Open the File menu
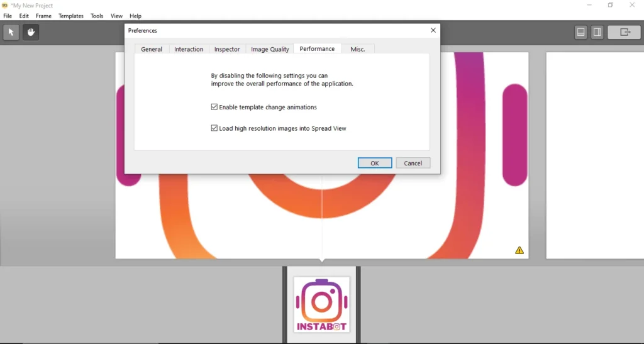644x344 pixels. coord(8,16)
